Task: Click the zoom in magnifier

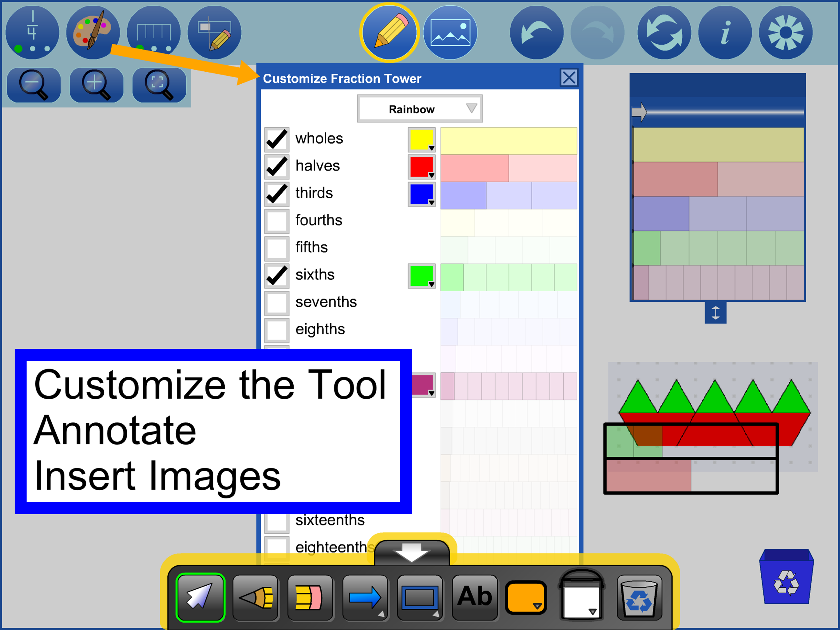Action: coord(96,85)
